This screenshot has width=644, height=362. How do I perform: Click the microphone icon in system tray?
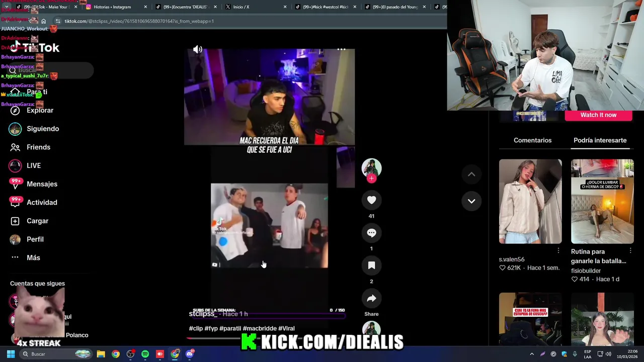575,354
